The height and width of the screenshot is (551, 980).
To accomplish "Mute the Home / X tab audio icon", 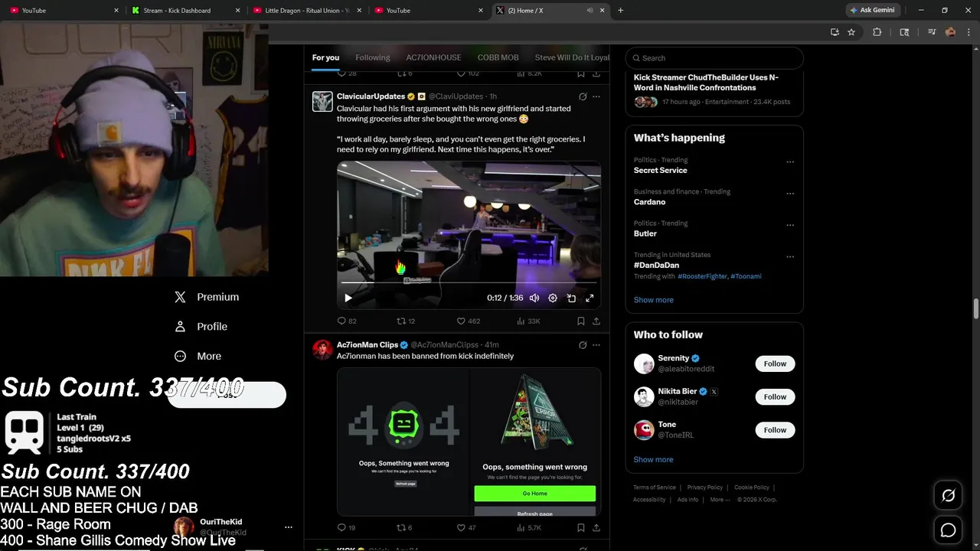I will pos(590,11).
